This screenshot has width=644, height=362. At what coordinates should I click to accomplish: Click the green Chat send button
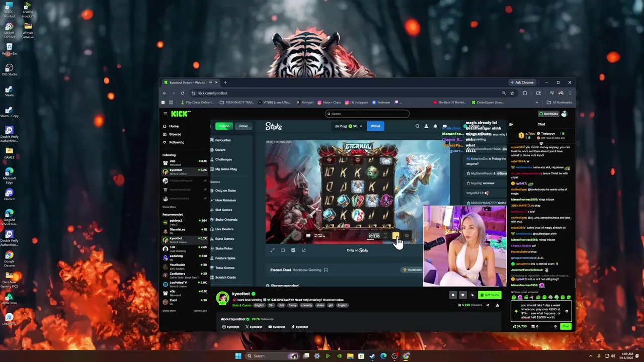[566, 326]
